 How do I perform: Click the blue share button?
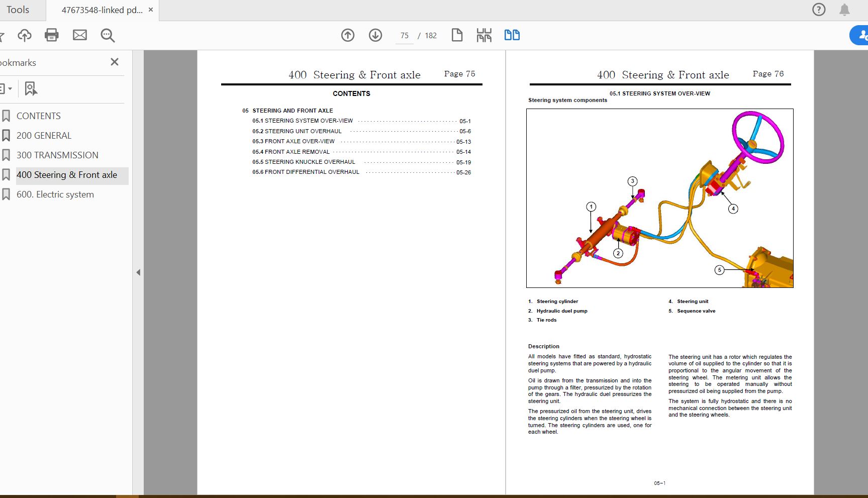point(859,36)
